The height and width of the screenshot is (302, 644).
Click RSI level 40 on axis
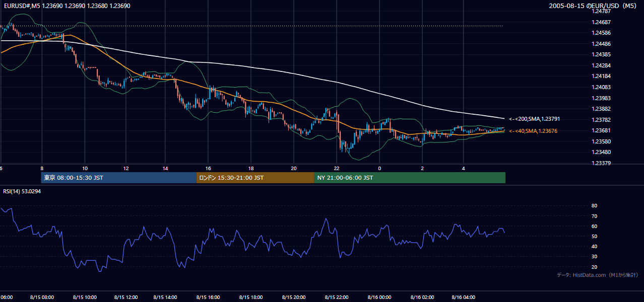pos(594,246)
